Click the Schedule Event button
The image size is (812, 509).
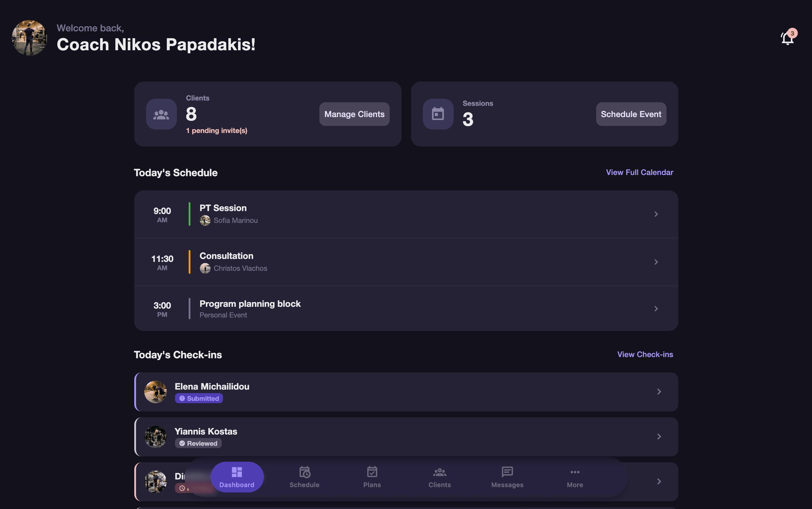click(631, 114)
